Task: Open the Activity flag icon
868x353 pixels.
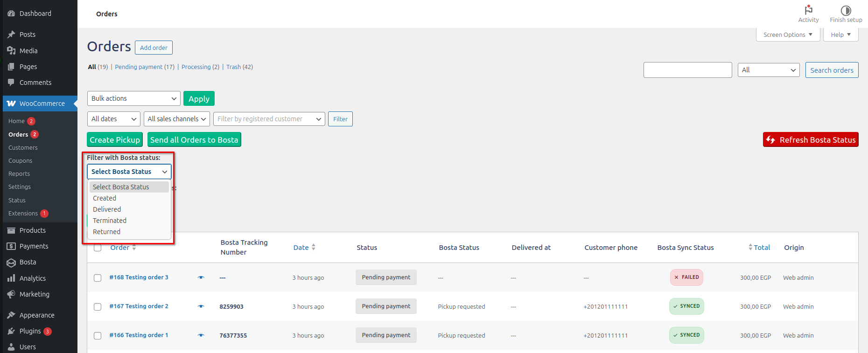Action: click(x=809, y=10)
